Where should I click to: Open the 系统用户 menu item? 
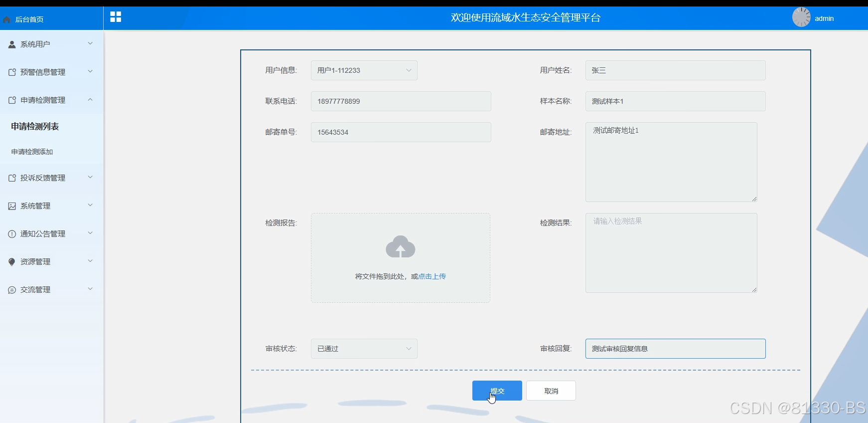(51, 44)
